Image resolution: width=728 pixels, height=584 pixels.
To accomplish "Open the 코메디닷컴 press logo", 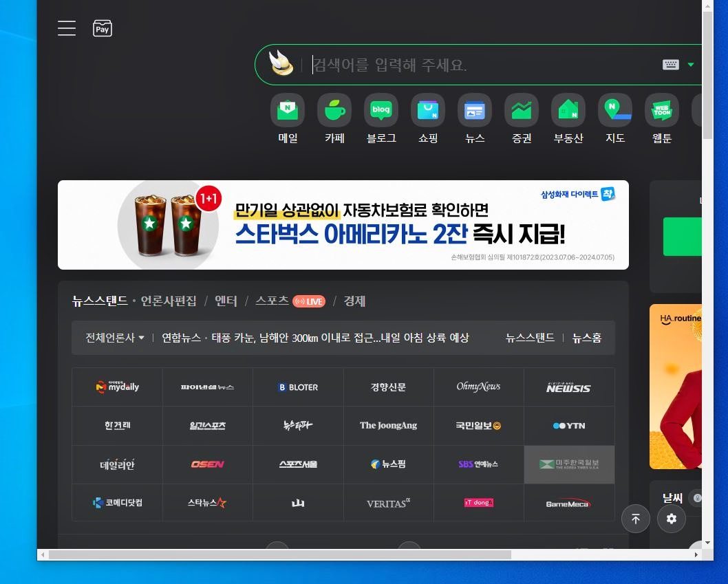I will point(118,503).
